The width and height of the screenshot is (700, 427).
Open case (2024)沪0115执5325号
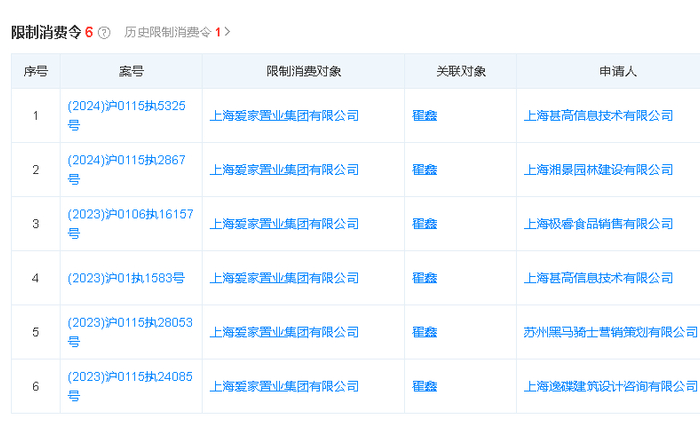click(126, 116)
